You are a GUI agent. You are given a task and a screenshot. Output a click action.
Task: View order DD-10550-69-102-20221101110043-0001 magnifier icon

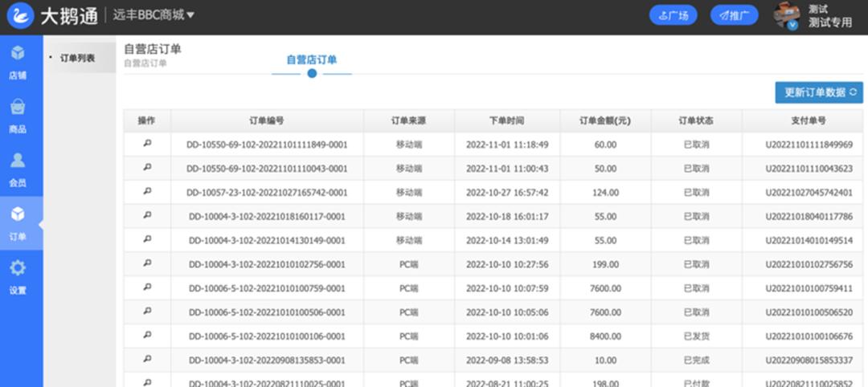(147, 167)
